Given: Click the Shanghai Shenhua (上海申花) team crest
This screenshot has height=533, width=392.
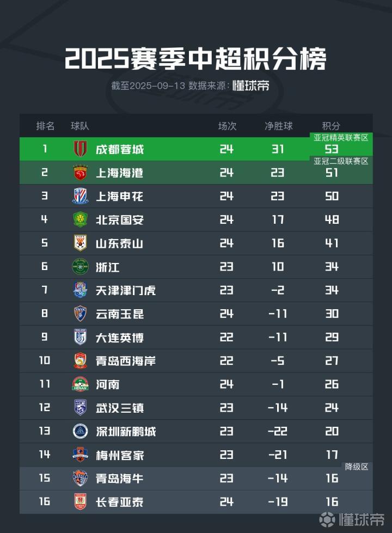Looking at the screenshot, I should (x=80, y=196).
